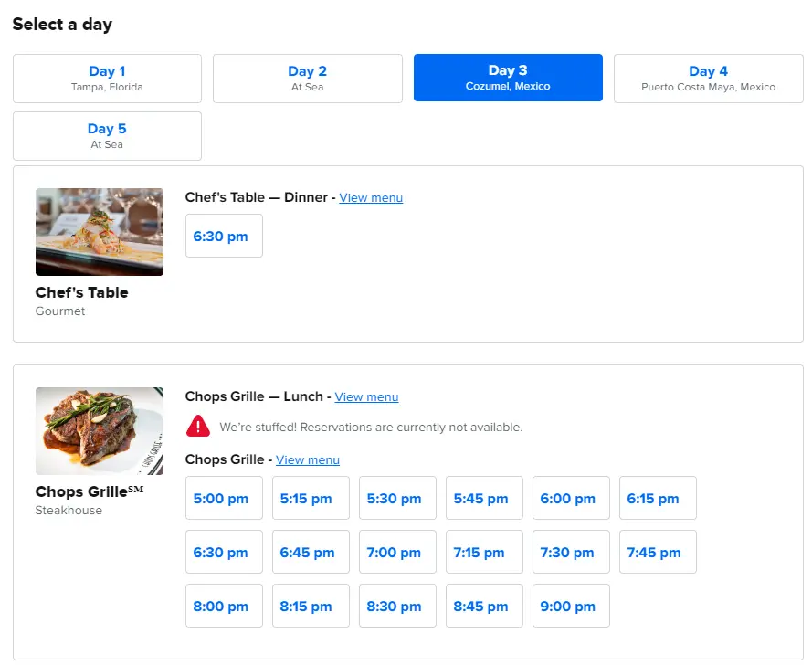Open the Chef's Table dinner View menu link
This screenshot has height=665, width=812.
[371, 197]
